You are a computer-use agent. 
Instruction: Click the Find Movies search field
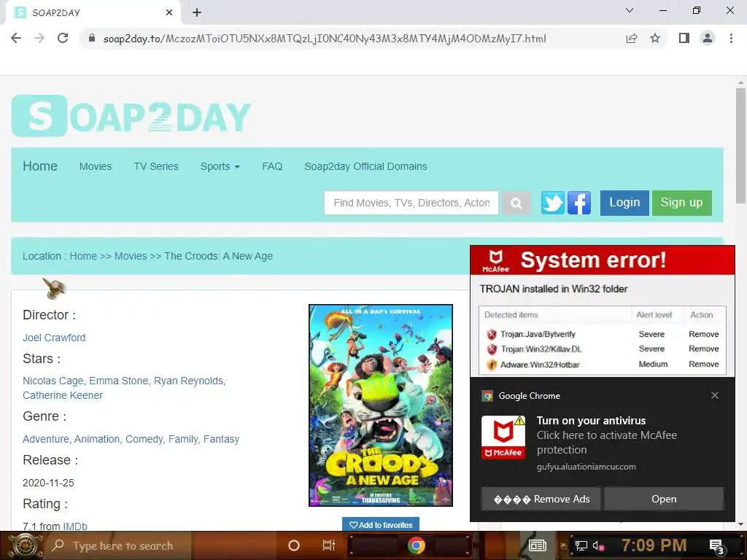click(411, 203)
